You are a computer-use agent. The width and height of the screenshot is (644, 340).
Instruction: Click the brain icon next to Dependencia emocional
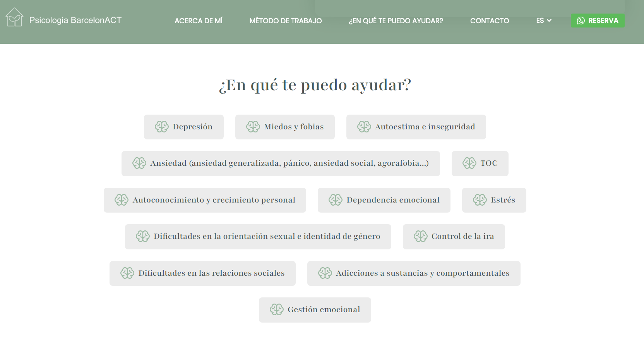(336, 200)
